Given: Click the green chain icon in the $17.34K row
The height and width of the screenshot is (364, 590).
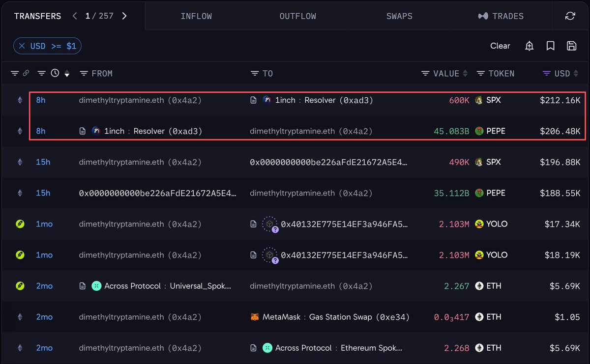Looking at the screenshot, I should pos(20,224).
